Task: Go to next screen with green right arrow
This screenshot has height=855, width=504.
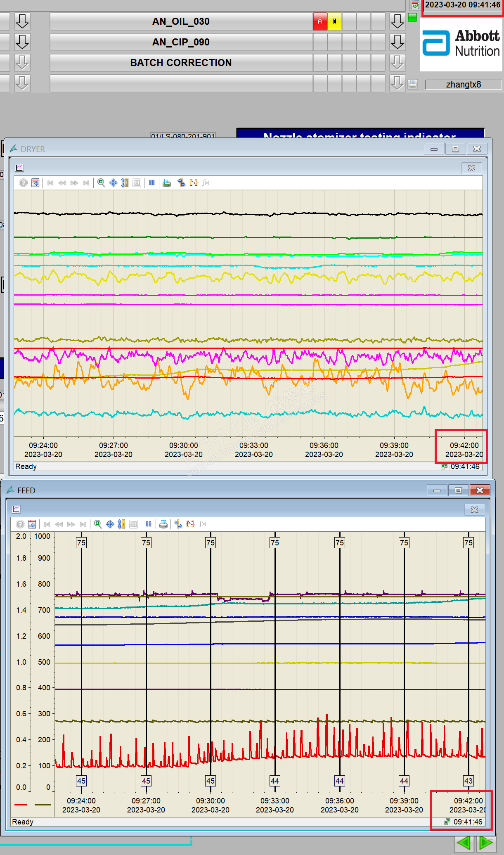Action: pyautogui.click(x=486, y=843)
